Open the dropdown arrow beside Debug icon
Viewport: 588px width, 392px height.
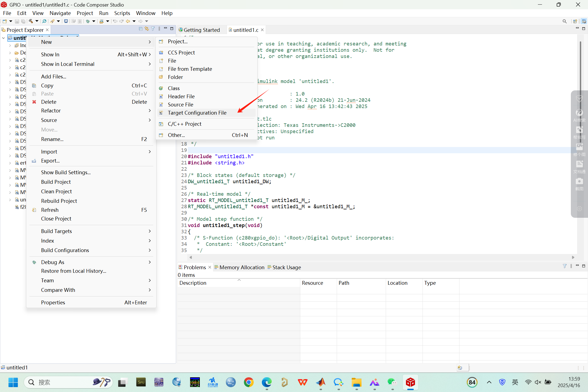click(x=94, y=21)
